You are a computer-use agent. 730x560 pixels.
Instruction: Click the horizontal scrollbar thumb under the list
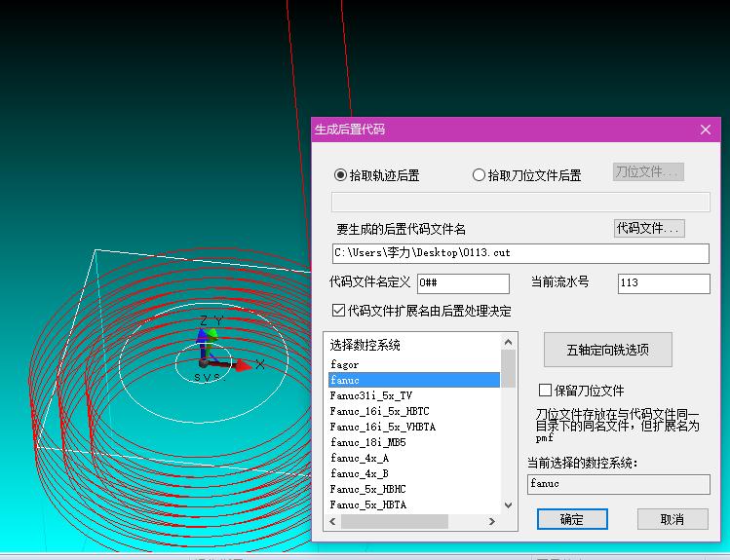(x=395, y=521)
